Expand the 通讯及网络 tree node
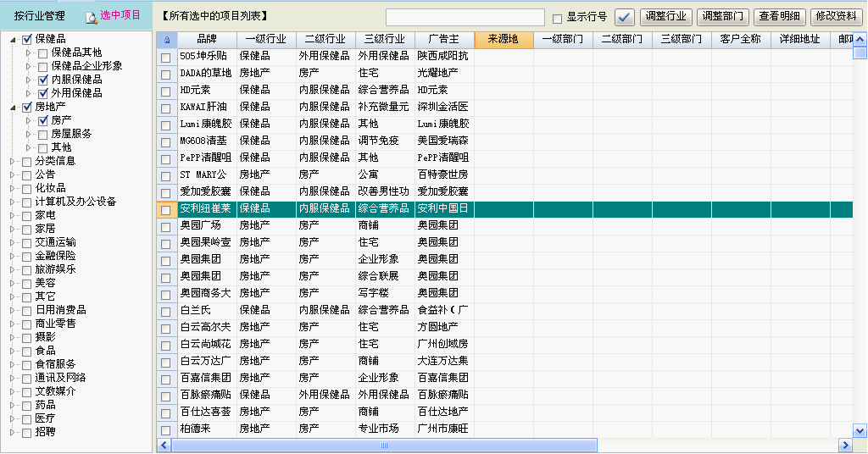Viewport: 868px width, 454px height. coord(12,379)
